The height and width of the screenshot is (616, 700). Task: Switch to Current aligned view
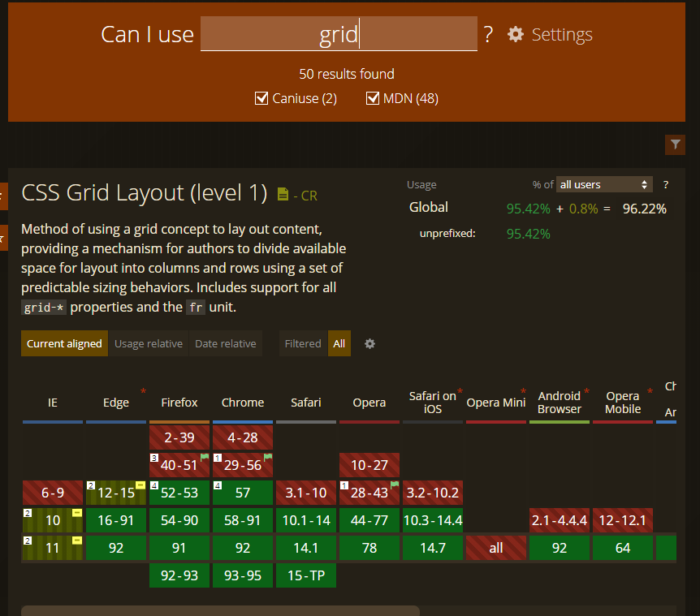(x=64, y=343)
